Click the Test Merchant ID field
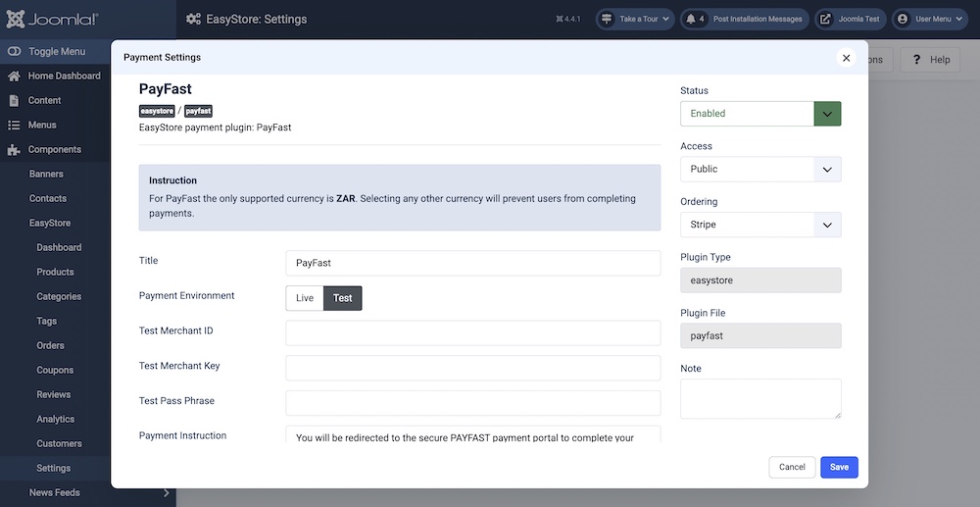 [472, 333]
